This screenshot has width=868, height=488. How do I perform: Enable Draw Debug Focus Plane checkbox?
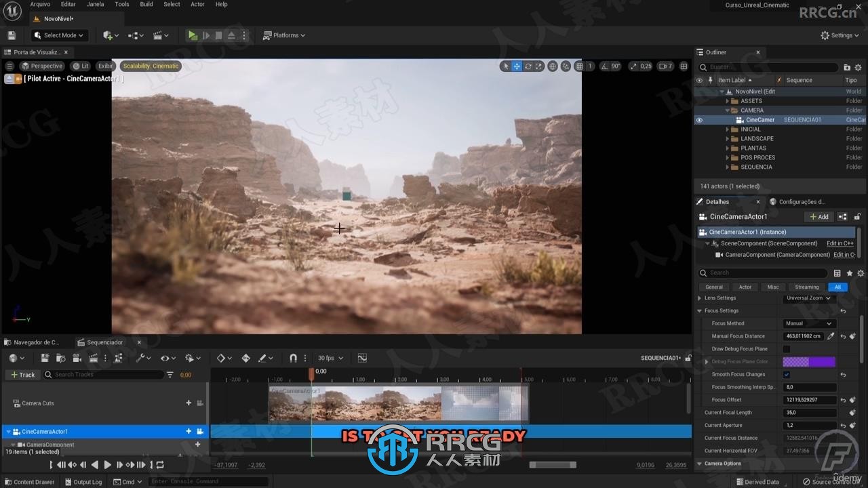click(787, 349)
